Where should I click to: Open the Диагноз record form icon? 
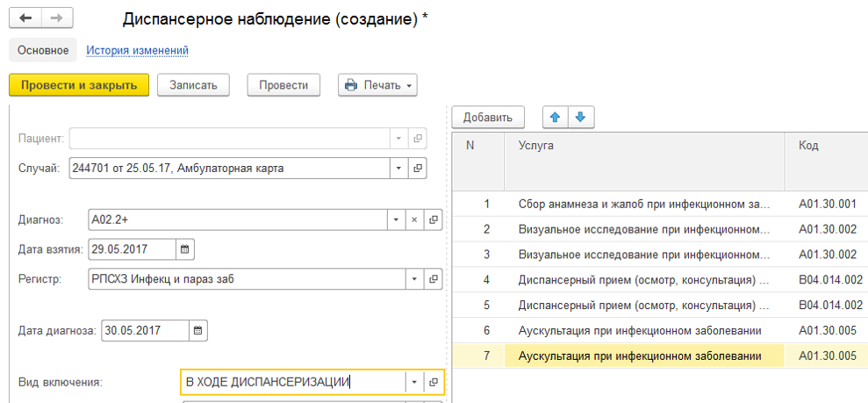tap(434, 220)
